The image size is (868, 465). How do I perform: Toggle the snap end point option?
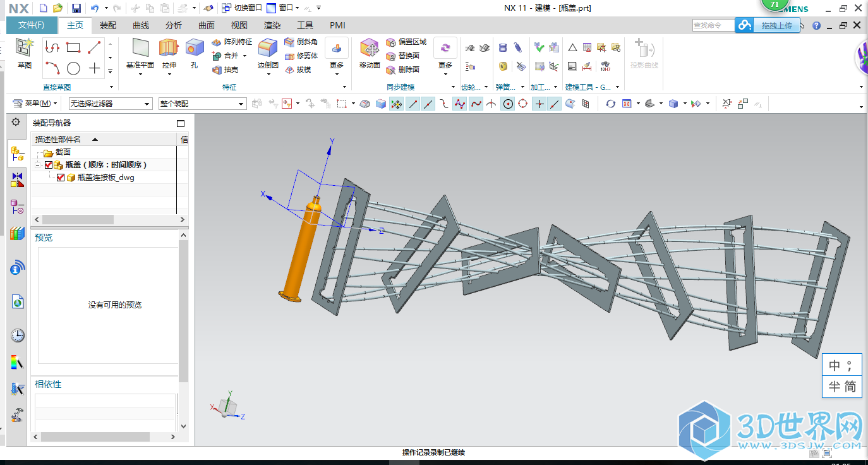[413, 104]
